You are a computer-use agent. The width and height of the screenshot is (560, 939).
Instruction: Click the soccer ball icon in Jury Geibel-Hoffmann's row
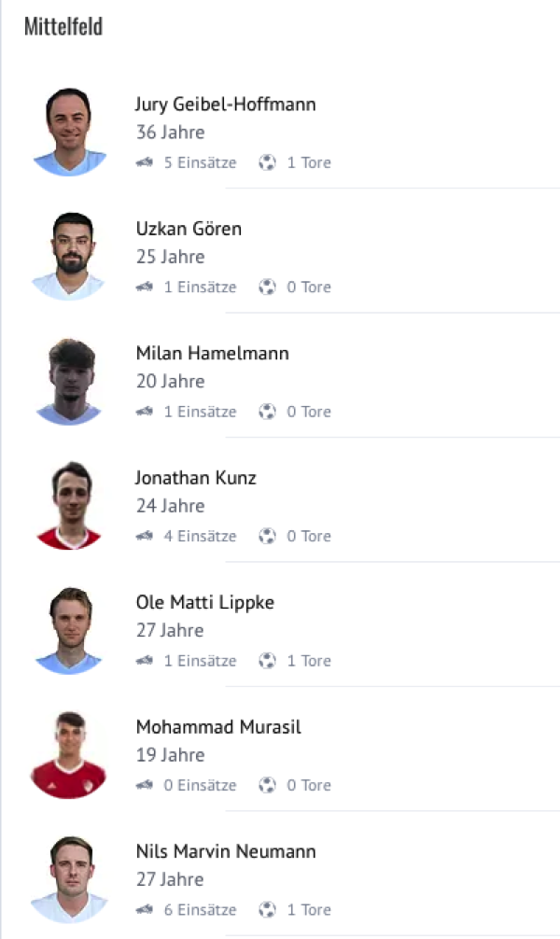(x=268, y=162)
